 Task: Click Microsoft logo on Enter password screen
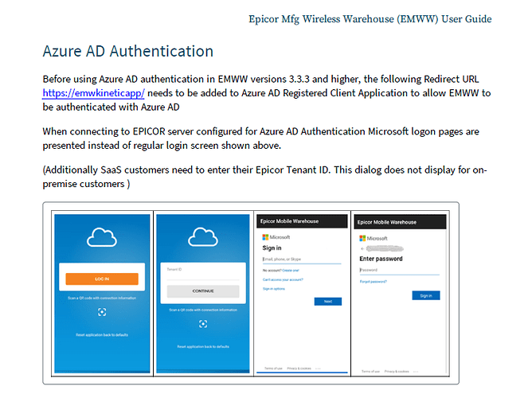374,238
